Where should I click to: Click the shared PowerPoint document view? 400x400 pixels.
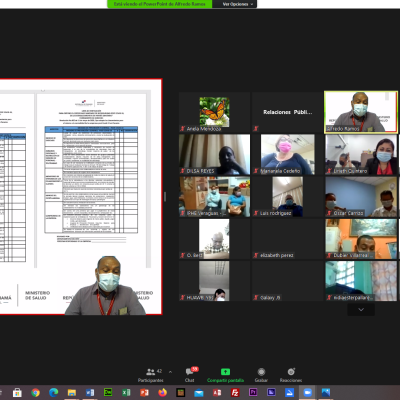pyautogui.click(x=81, y=197)
